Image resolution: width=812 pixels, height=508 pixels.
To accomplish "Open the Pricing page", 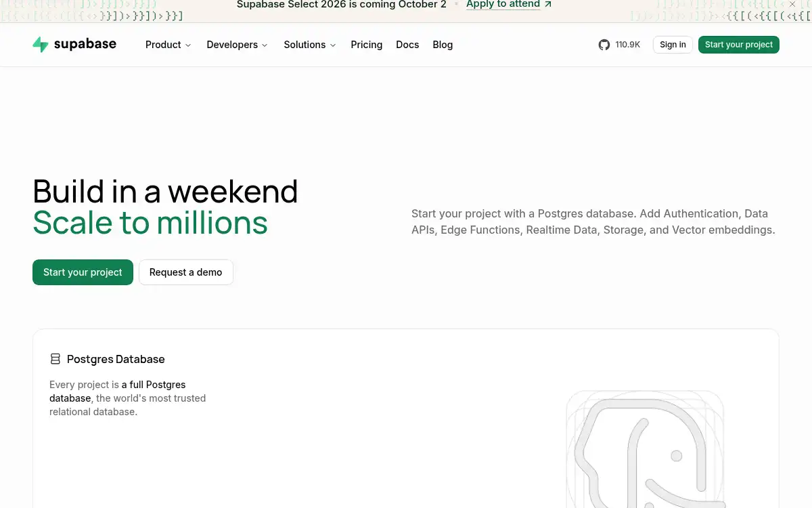I will point(367,45).
